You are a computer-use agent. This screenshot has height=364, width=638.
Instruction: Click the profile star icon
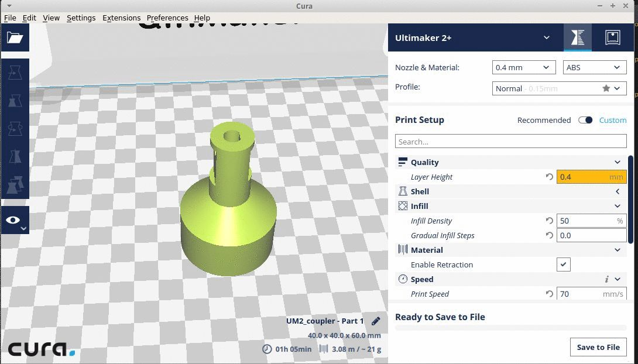(x=606, y=88)
